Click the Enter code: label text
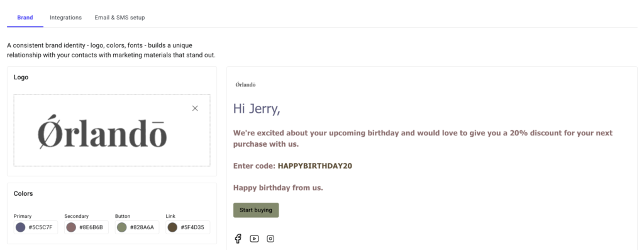This screenshot has width=644, height=250. [x=255, y=166]
